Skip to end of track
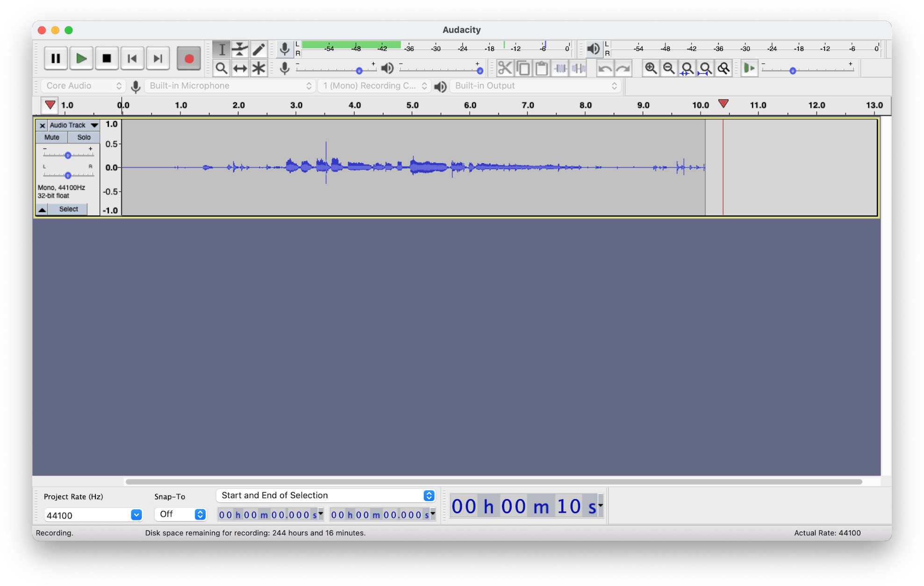Image resolution: width=924 pixels, height=586 pixels. (158, 58)
